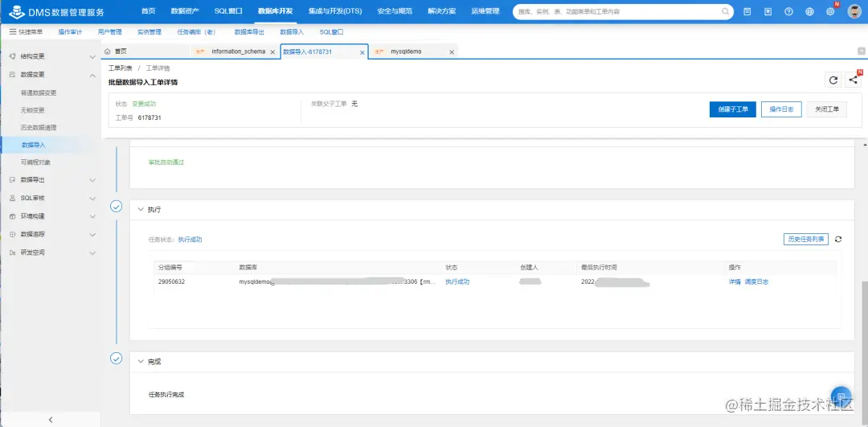Close the mysqldemo tab

pyautogui.click(x=452, y=52)
